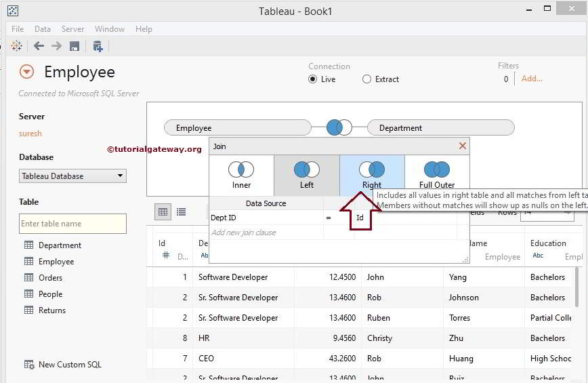Open the Data menu
Screen dimensions: 588x383
point(43,29)
